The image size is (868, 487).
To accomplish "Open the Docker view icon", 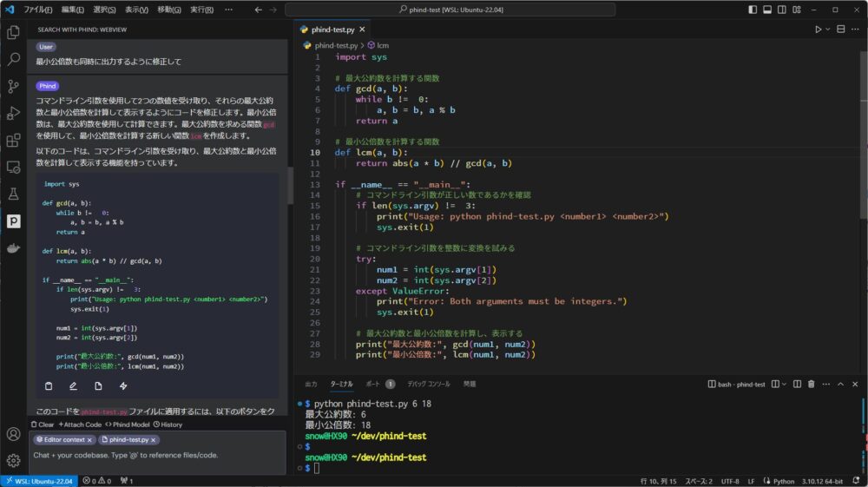I will pos(13,248).
